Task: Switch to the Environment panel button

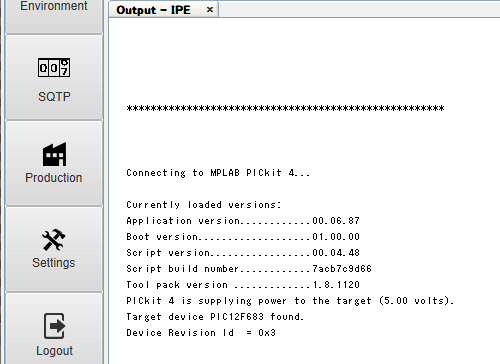Action: tap(54, 15)
